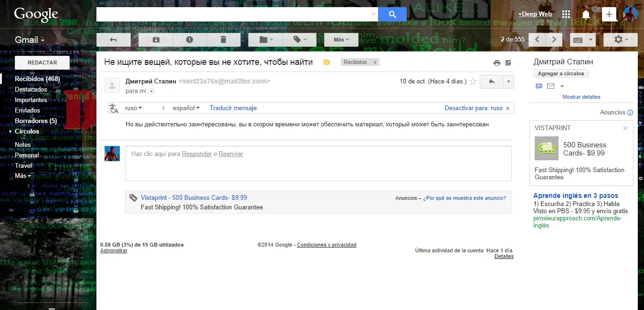Image resolution: width=644 pixels, height=310 pixels.
Task: Change source language ruso dropdown
Action: [x=134, y=108]
